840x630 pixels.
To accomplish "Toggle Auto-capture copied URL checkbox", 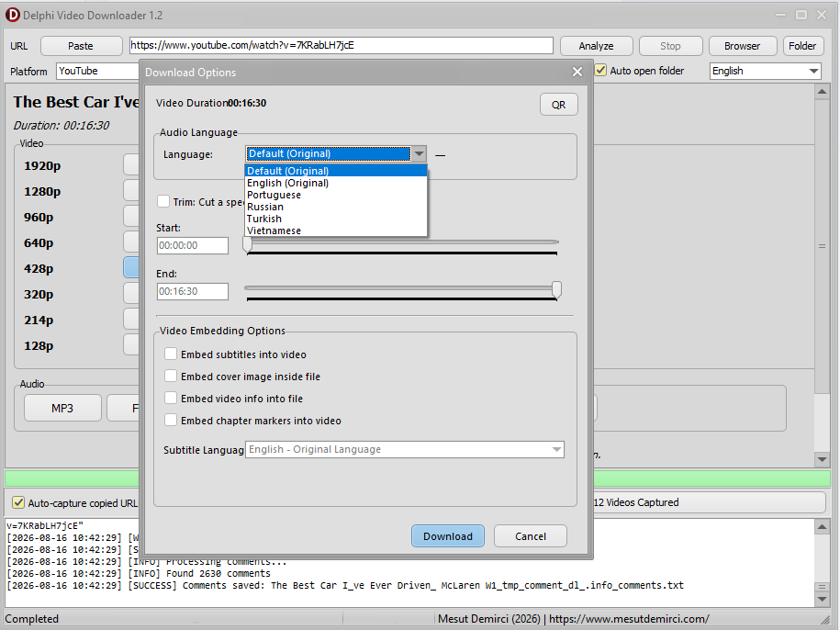I will (18, 502).
